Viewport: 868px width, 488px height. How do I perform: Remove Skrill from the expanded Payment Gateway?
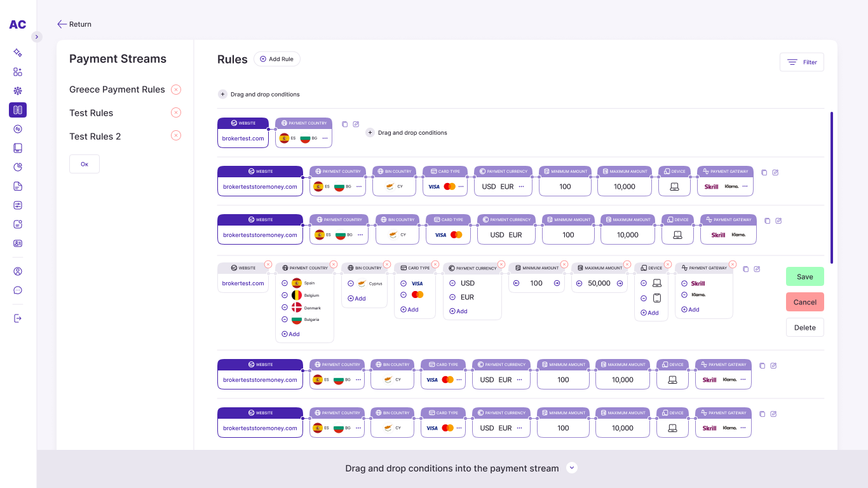pos(684,283)
